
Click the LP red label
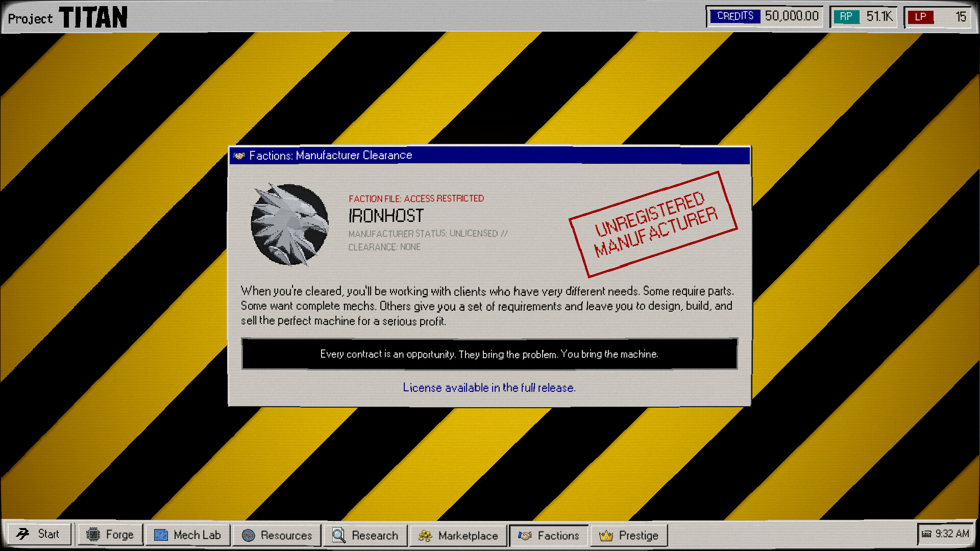point(921,17)
